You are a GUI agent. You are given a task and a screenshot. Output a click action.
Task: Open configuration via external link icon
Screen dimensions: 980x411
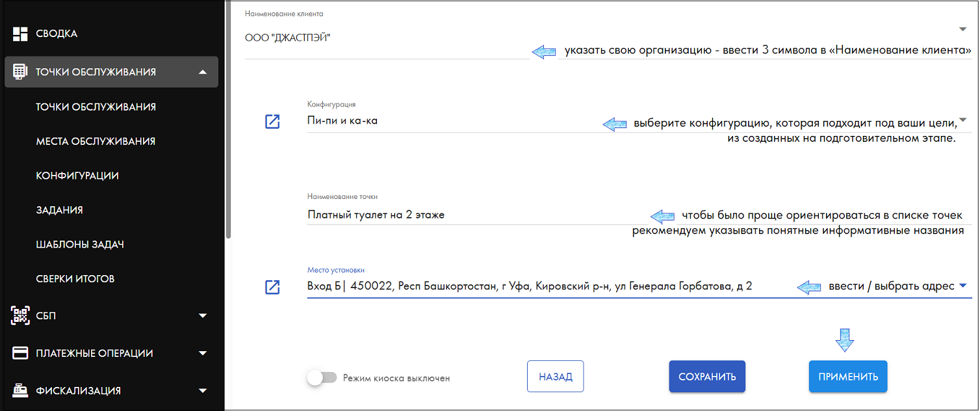(x=272, y=121)
